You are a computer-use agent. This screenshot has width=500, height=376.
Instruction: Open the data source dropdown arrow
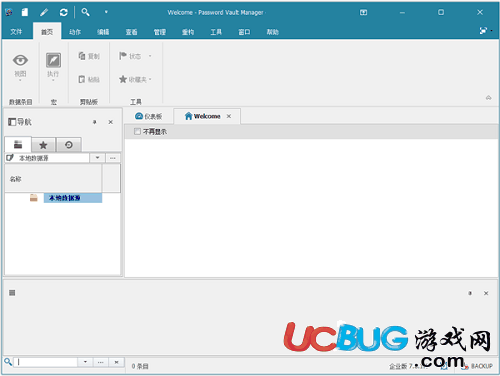97,158
